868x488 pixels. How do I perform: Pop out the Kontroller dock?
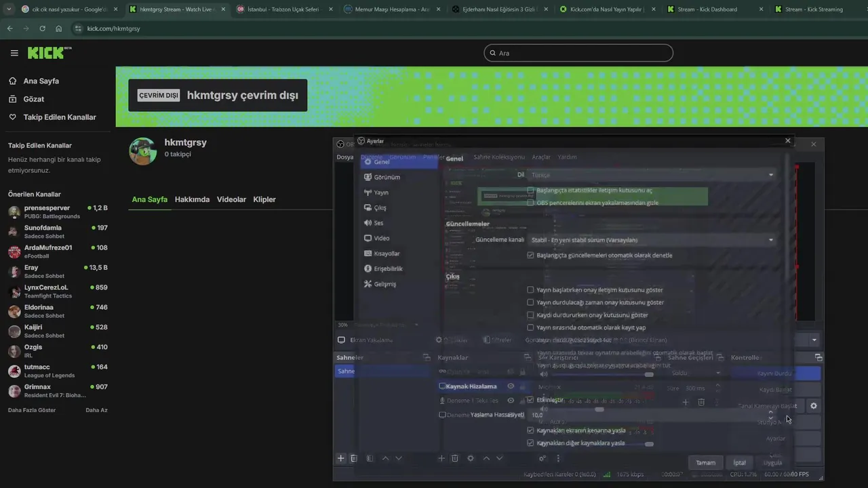[818, 357]
